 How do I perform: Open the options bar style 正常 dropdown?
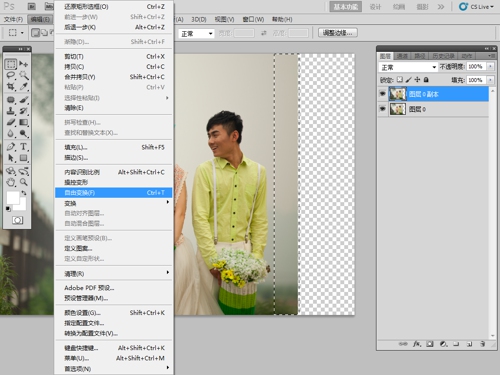[x=196, y=34]
